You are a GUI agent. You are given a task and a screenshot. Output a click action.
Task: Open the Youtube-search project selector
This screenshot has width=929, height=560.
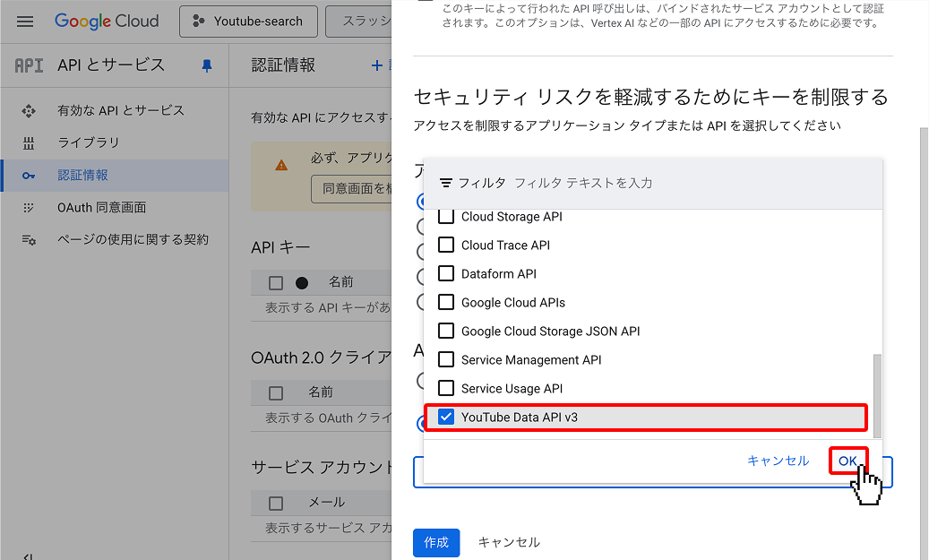click(x=248, y=22)
